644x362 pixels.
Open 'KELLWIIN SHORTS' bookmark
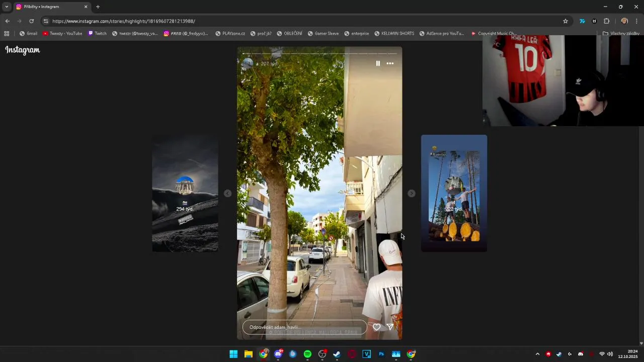pos(394,34)
